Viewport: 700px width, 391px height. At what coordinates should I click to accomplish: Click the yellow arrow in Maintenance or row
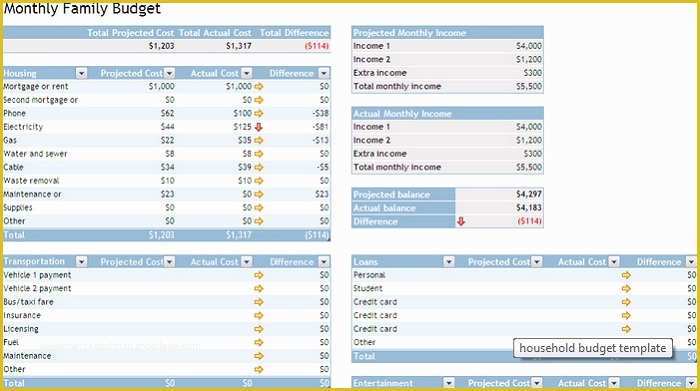tap(259, 194)
